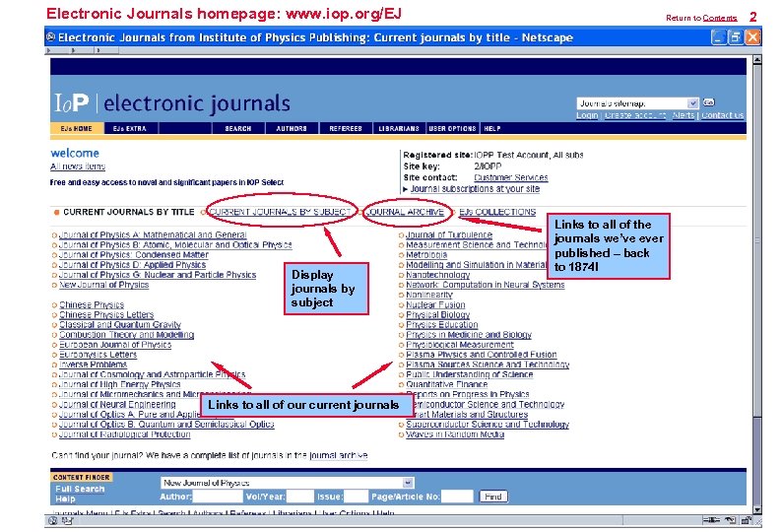
Task: Click the journal archive link in the bottom sentence
Action: [338, 455]
